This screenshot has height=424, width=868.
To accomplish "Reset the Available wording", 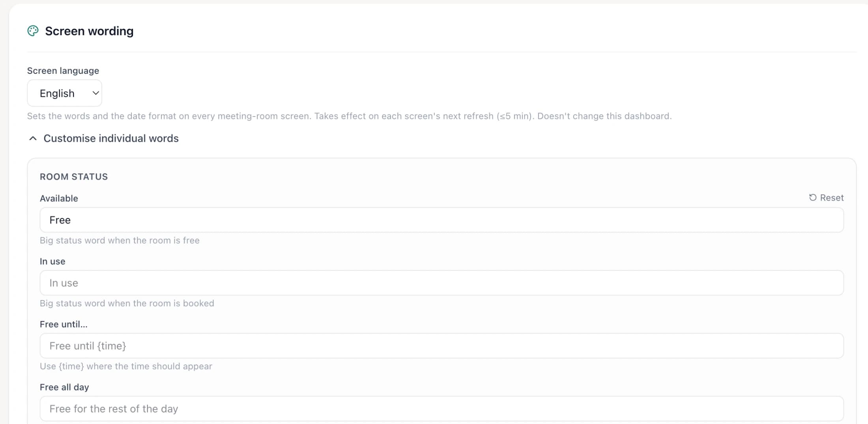I will point(826,197).
